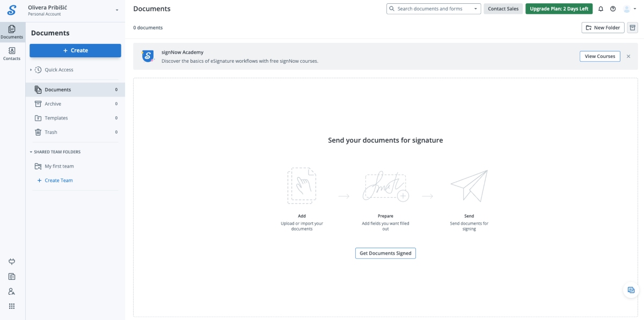The height and width of the screenshot is (320, 644).
Task: Click the "0 documents" count text
Action: [x=148, y=28]
